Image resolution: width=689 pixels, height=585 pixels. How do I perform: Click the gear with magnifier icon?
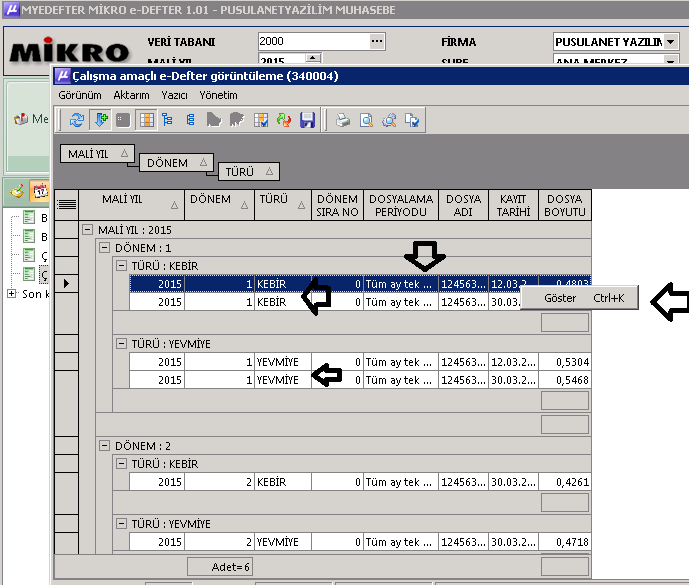[389, 120]
